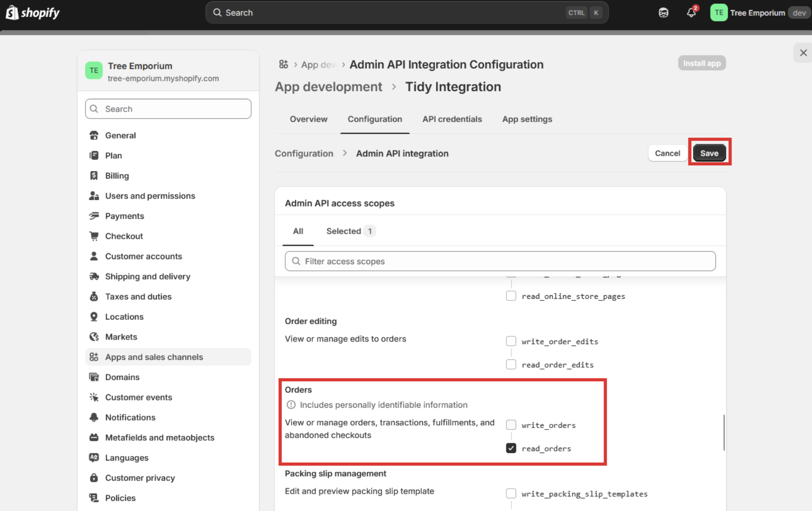The width and height of the screenshot is (812, 511).
Task: Open the Policies settings label
Action: point(121,498)
